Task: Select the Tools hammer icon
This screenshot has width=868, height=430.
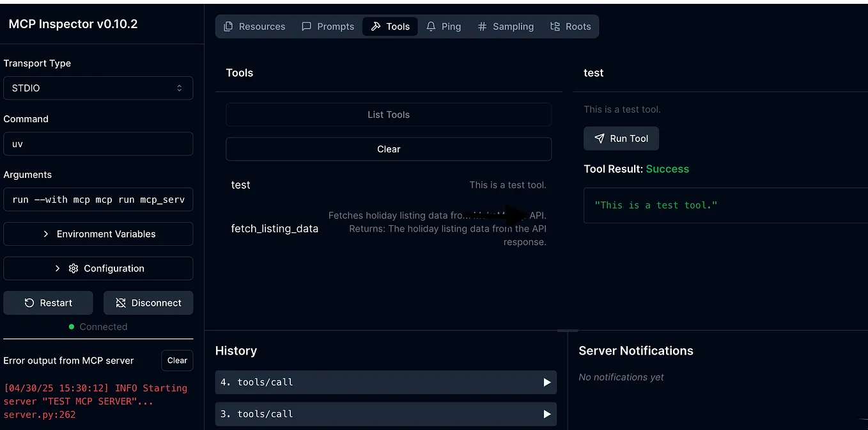Action: click(376, 26)
